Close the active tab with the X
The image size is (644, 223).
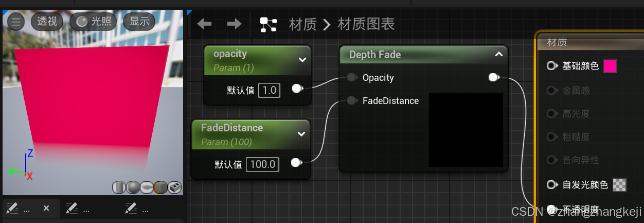click(46, 209)
